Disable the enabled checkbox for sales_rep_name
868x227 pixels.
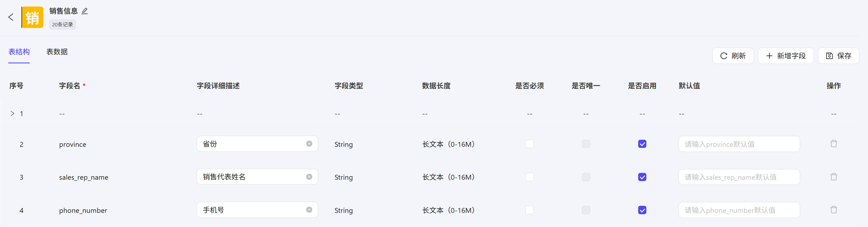coord(642,177)
